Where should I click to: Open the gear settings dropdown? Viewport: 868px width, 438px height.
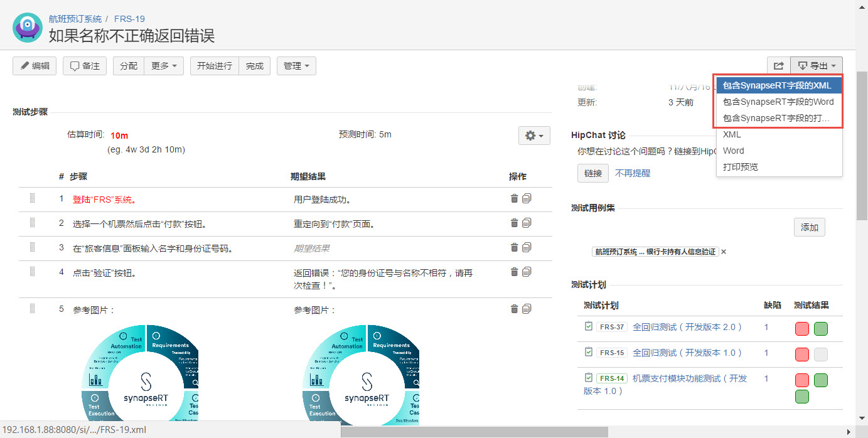point(534,136)
